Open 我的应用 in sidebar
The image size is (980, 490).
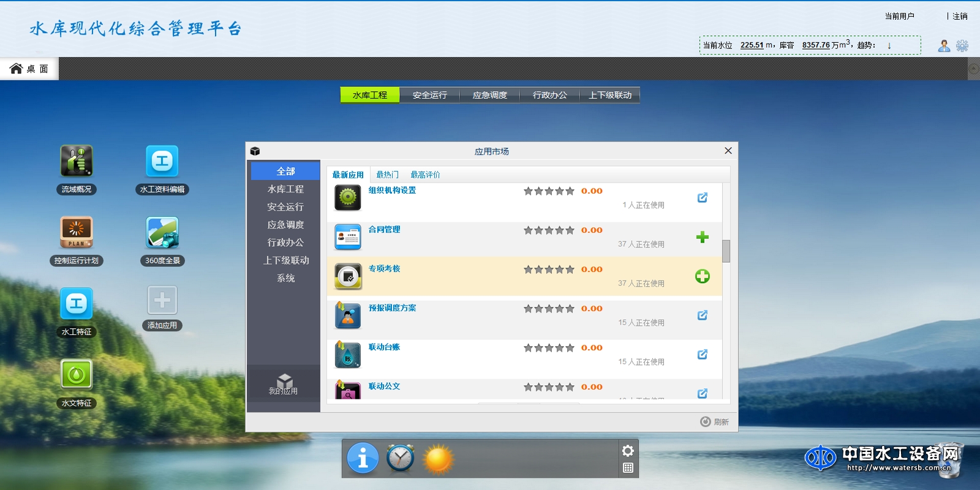click(x=284, y=385)
